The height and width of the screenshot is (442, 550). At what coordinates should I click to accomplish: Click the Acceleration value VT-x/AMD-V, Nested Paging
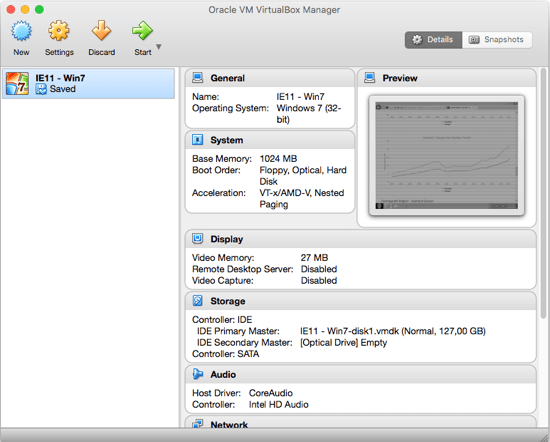(x=302, y=199)
